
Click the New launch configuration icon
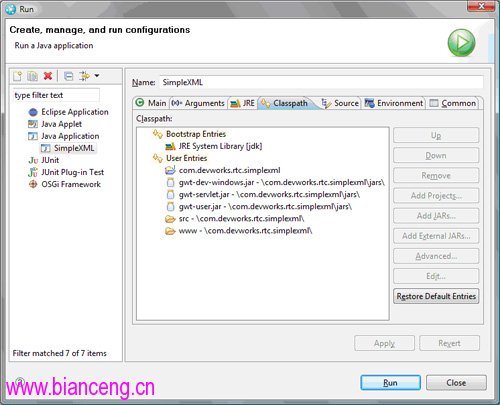(x=17, y=76)
